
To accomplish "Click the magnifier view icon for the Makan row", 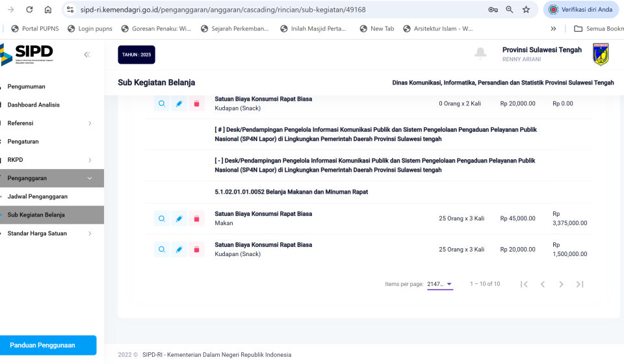I will tap(162, 219).
